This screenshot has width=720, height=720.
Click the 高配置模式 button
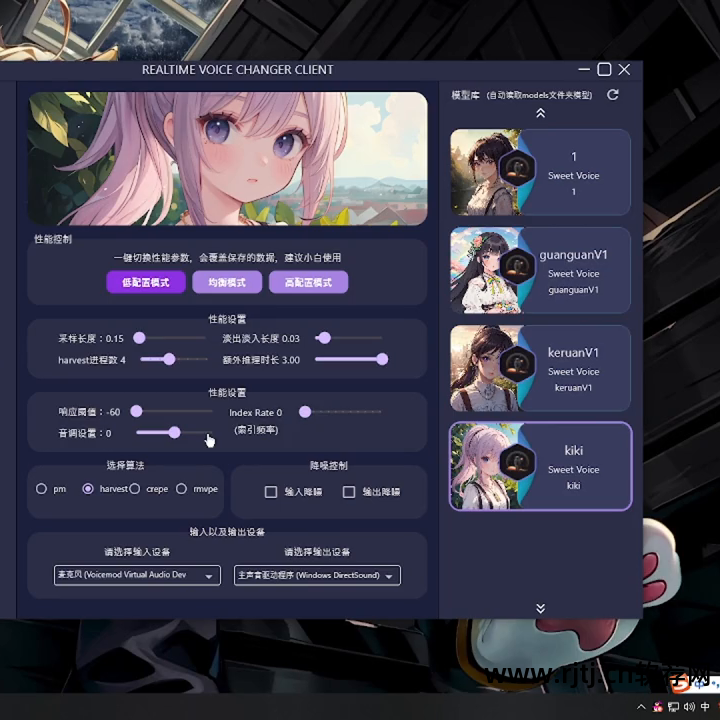click(309, 282)
